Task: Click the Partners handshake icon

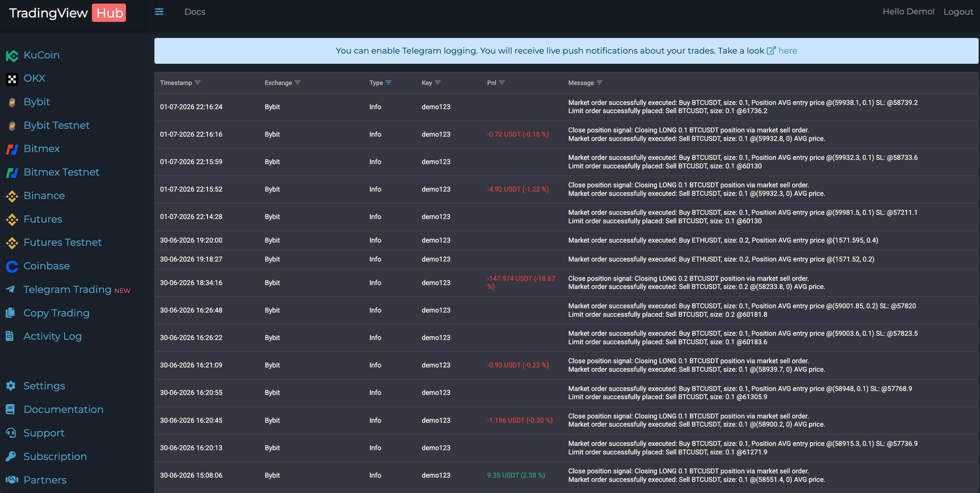Action: 12,480
